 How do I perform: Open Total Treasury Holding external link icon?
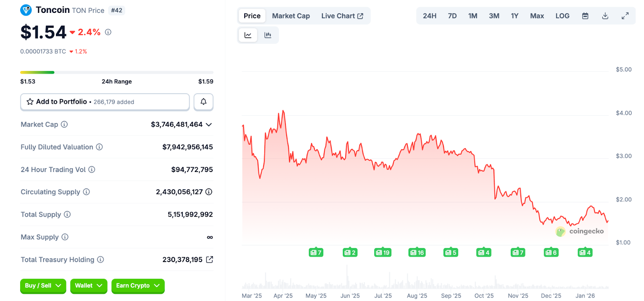click(x=209, y=260)
